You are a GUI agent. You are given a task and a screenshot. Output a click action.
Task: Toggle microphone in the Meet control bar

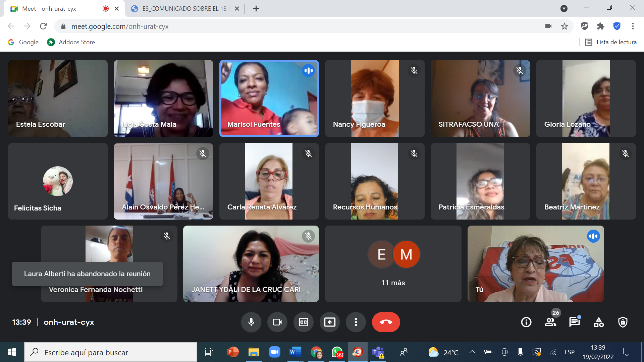[251, 322]
